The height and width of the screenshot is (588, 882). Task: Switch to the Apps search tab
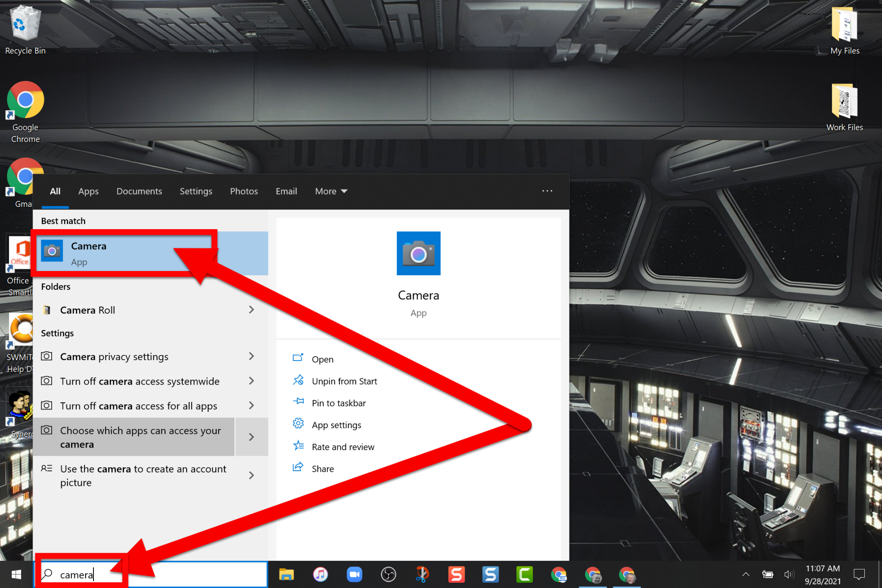pos(88,191)
